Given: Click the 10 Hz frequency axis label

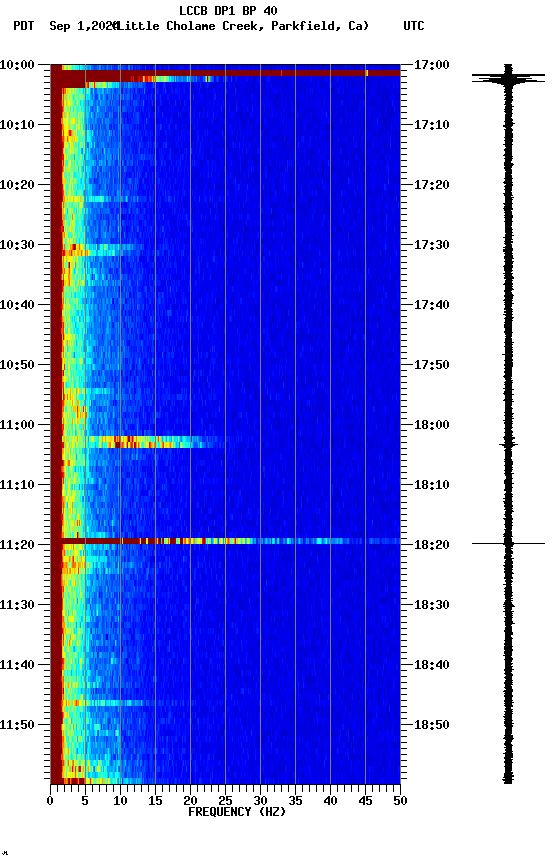Looking at the screenshot, I should (120, 801).
